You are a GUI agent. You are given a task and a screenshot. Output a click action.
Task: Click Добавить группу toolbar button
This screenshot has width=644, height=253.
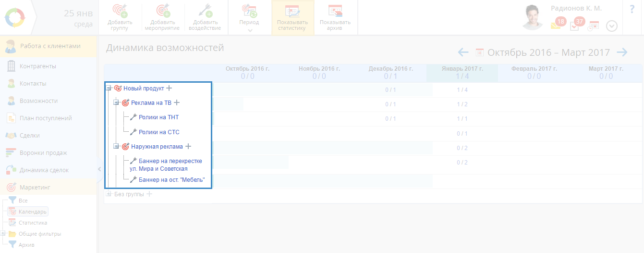(120, 18)
